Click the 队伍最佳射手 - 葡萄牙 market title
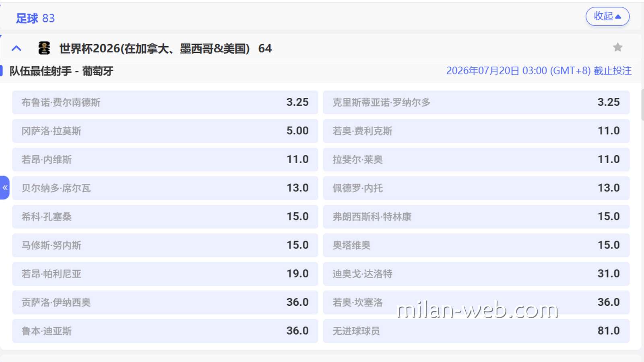 pyautogui.click(x=61, y=71)
